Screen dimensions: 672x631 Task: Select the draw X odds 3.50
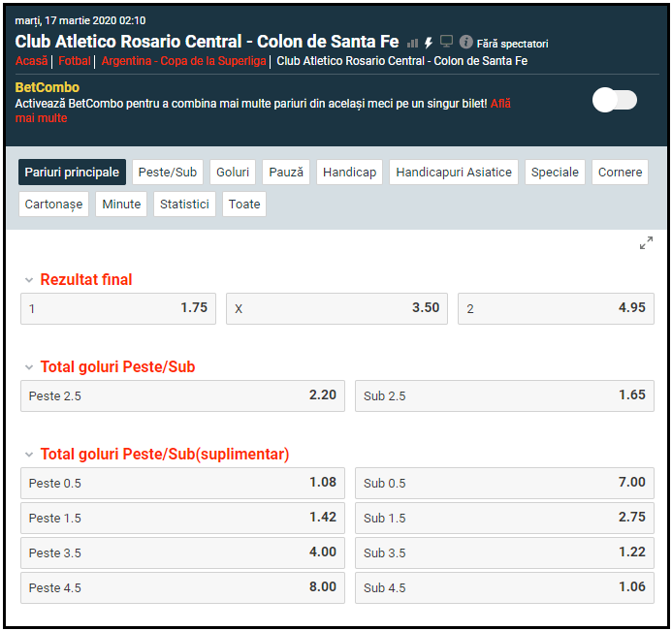[336, 308]
